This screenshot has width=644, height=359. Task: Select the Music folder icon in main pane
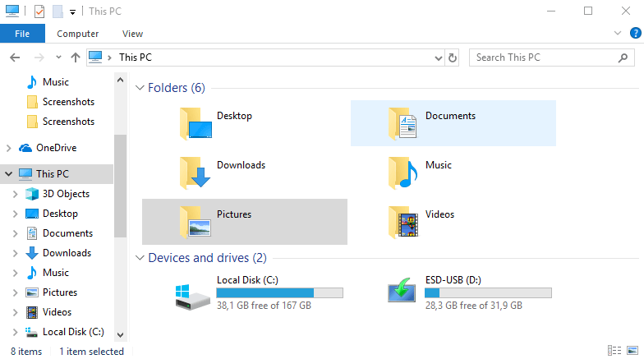pyautogui.click(x=403, y=173)
